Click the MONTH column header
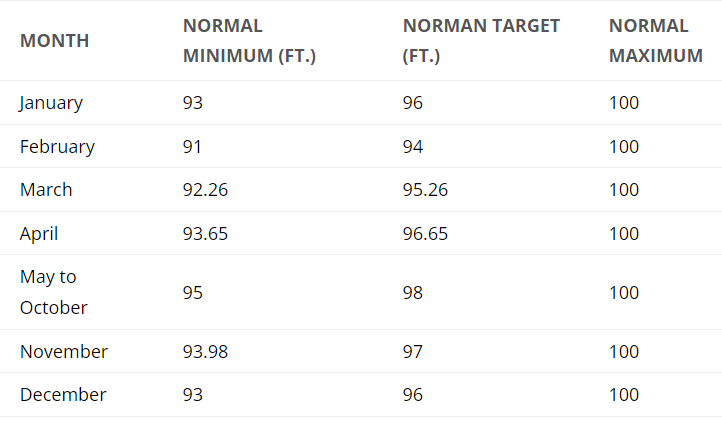Screen dimensions: 722x448 pyautogui.click(x=54, y=41)
